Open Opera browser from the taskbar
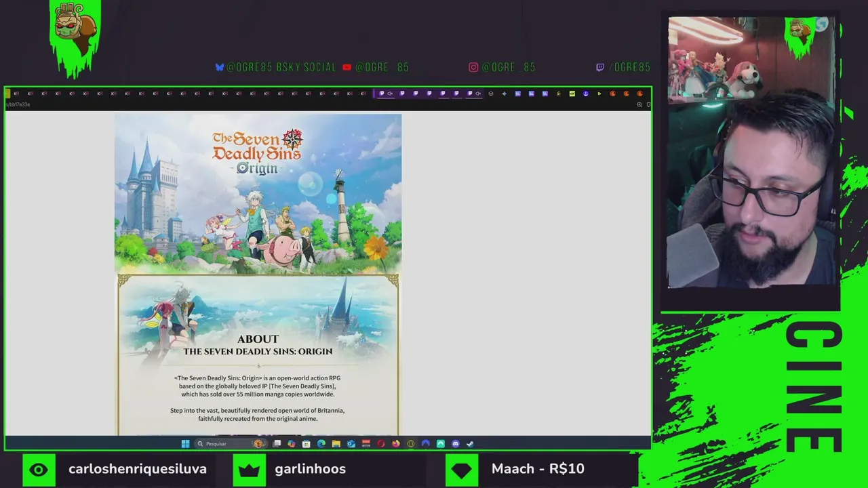This screenshot has height=488, width=868. tap(381, 444)
